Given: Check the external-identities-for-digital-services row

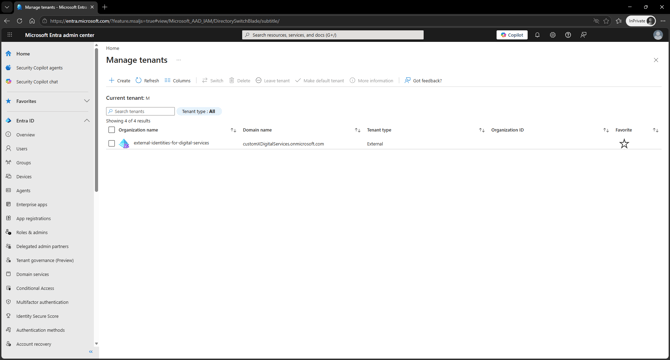Looking at the screenshot, I should coord(112,143).
